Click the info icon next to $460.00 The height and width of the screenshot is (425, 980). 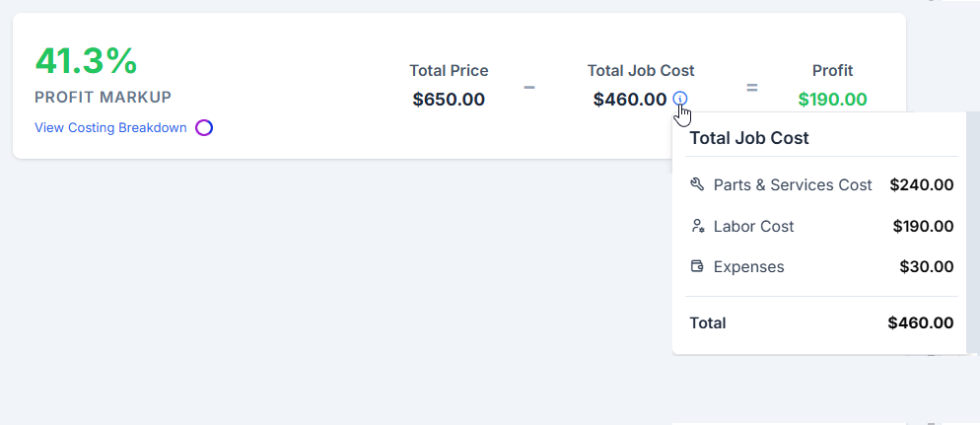tap(680, 99)
